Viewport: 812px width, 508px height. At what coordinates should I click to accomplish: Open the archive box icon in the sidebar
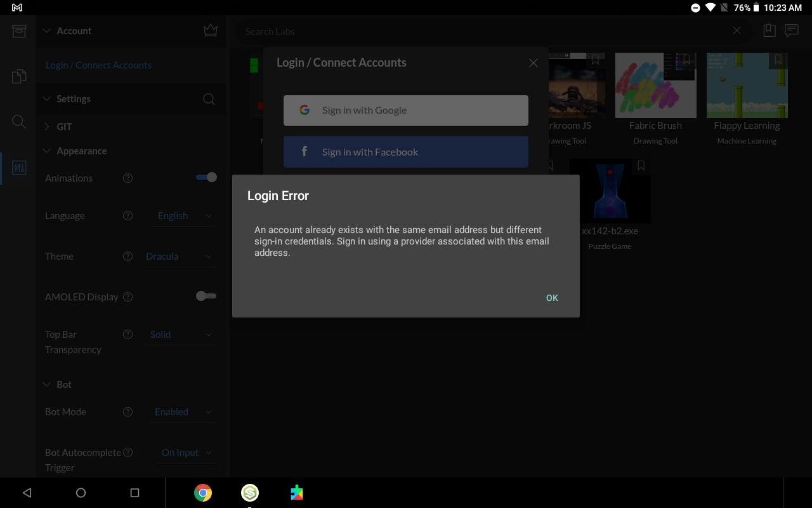click(18, 30)
